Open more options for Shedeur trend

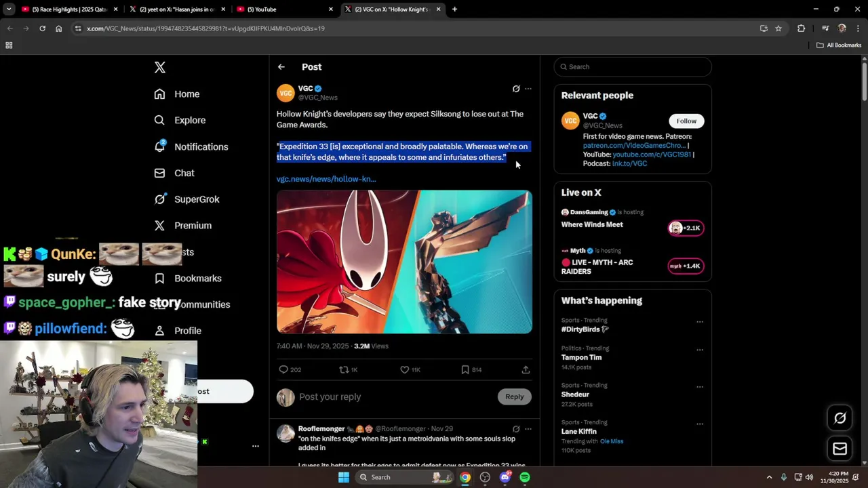click(x=700, y=387)
